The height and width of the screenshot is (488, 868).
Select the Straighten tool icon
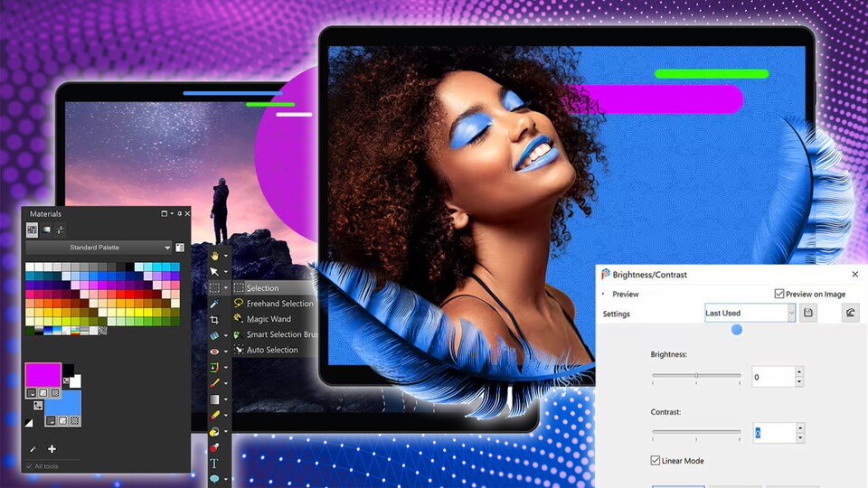(214, 335)
